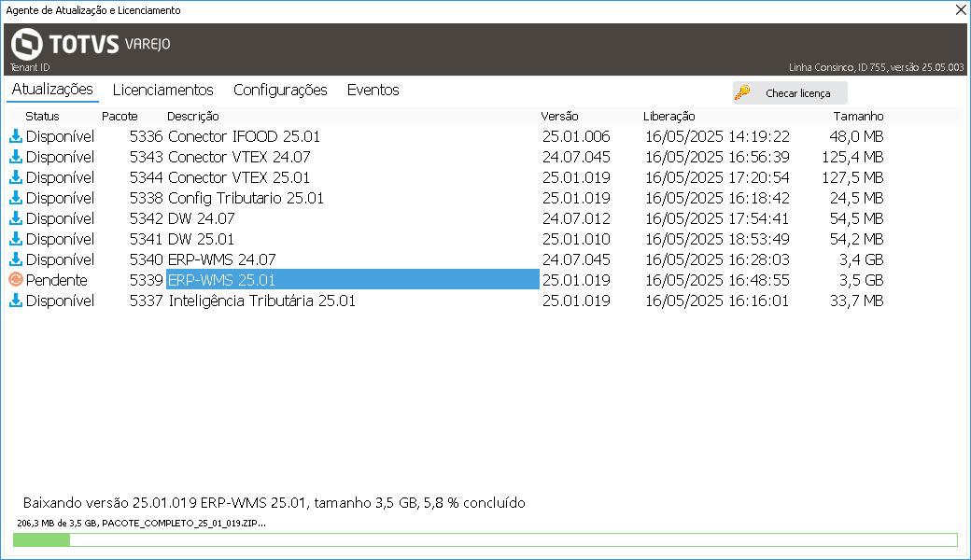Screen dimensions: 971x560
Task: Click release date 16/05/2025 14:19:22
Action: pyautogui.click(x=717, y=136)
